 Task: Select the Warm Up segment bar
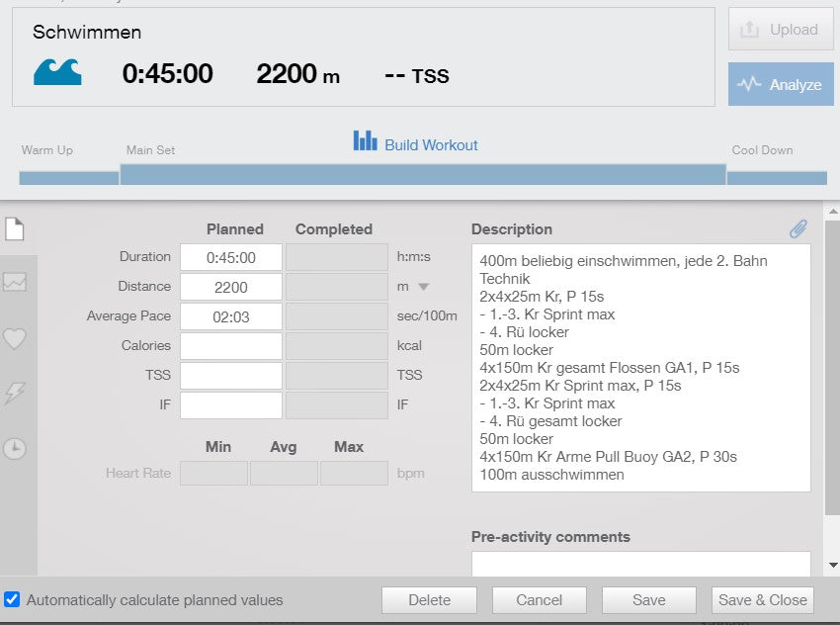(x=68, y=178)
